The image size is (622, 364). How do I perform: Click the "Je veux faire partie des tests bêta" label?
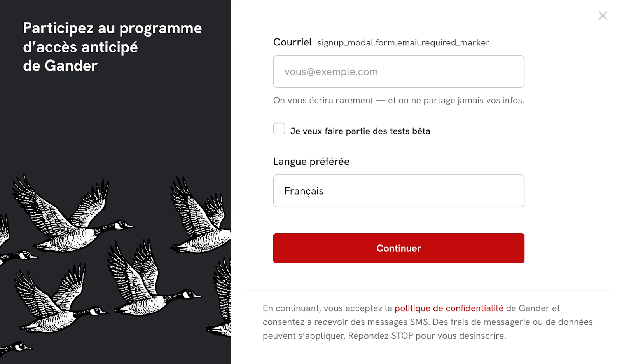(360, 131)
